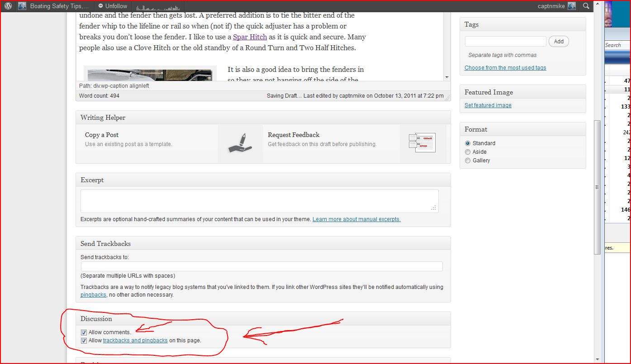Open the admin bar search magnifier
Screen dimensions: 631x364
[586, 6]
